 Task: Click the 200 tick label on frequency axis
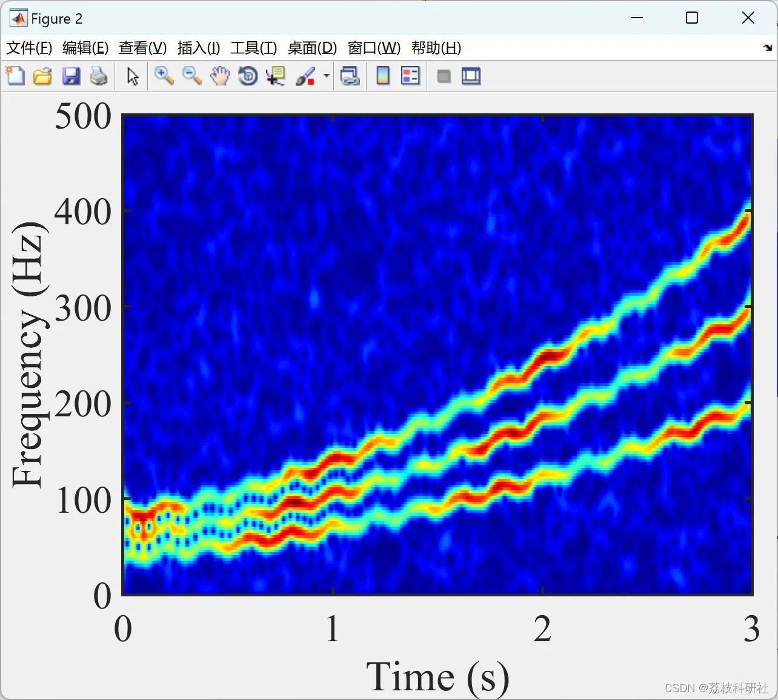pyautogui.click(x=83, y=404)
